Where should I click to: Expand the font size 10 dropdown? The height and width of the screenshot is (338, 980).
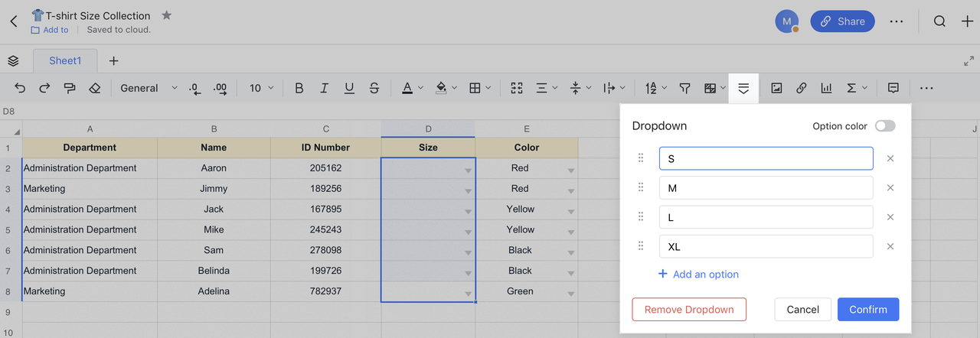[x=261, y=88]
